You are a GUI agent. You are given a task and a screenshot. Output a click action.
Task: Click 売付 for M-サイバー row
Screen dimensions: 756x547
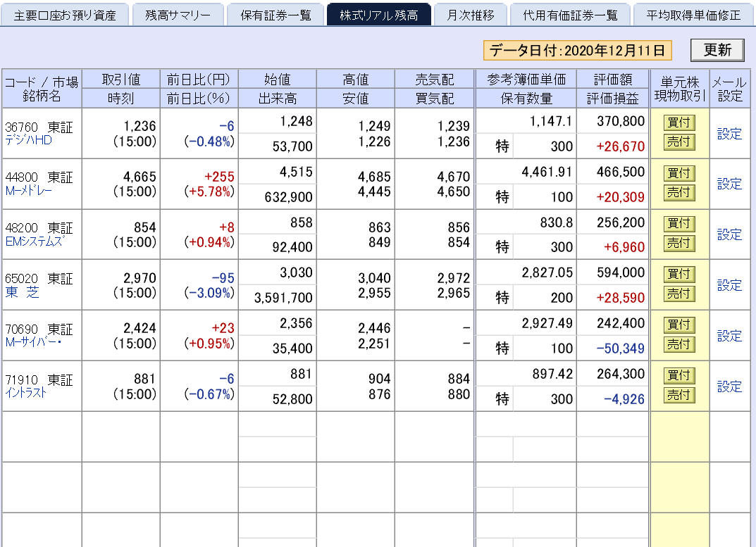pyautogui.click(x=679, y=344)
